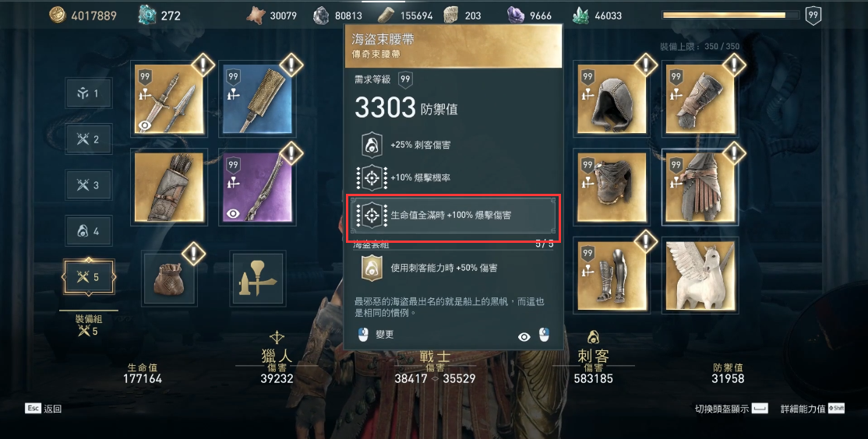Toggle eye visibility on the swords slot
868x439 pixels.
click(x=145, y=125)
